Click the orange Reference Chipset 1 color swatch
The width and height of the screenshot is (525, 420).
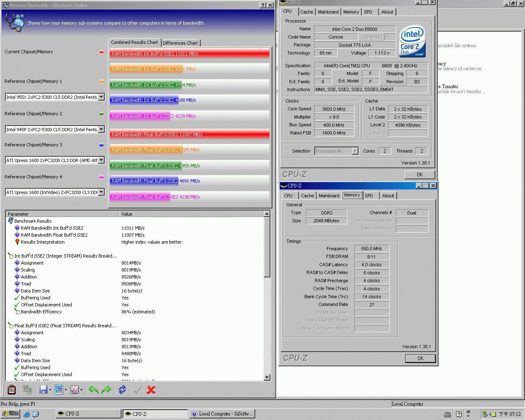pyautogui.click(x=101, y=82)
